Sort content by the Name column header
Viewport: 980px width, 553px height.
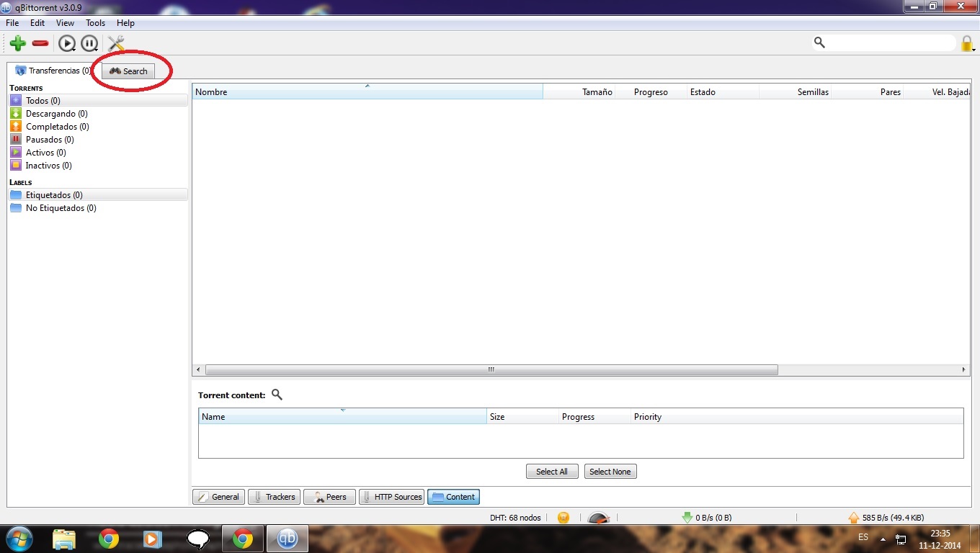[342, 416]
